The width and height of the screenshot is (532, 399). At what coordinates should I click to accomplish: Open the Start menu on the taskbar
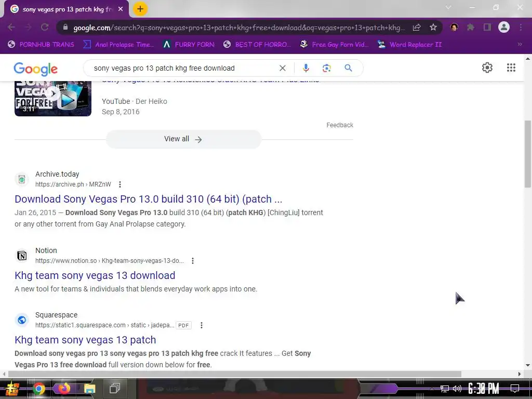(12, 389)
